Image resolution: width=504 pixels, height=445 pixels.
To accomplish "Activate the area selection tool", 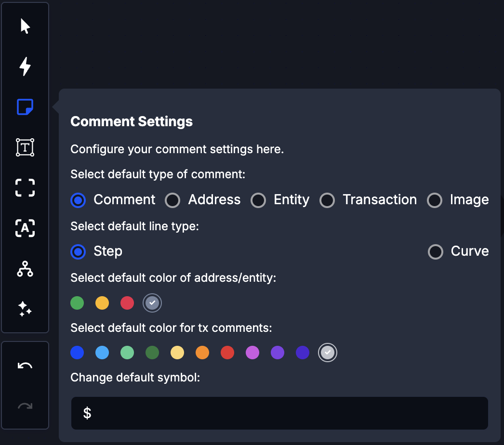I will [x=25, y=188].
